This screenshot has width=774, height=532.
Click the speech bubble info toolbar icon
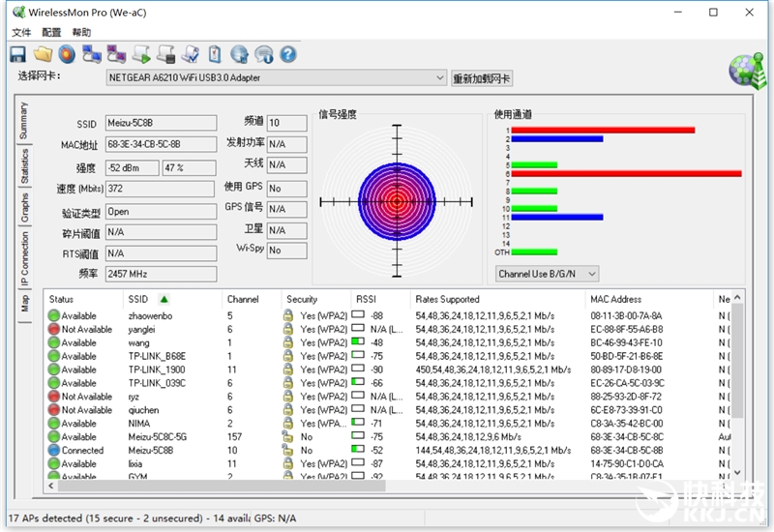(x=263, y=54)
